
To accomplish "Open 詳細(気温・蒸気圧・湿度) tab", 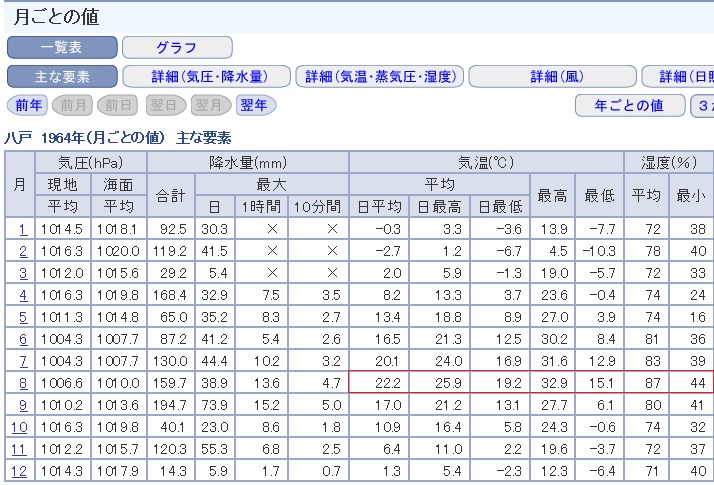I will point(380,77).
